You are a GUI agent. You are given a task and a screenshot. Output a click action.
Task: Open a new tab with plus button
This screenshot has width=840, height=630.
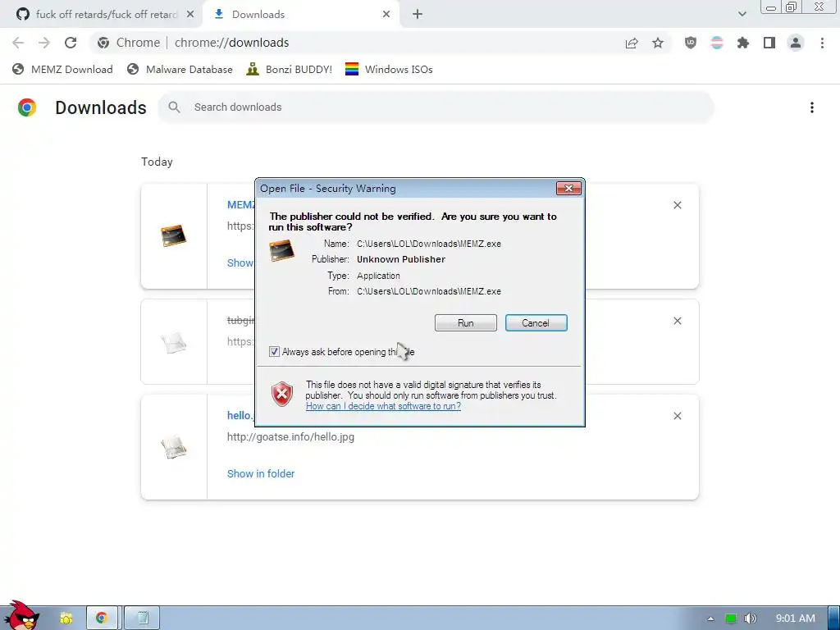pyautogui.click(x=418, y=15)
